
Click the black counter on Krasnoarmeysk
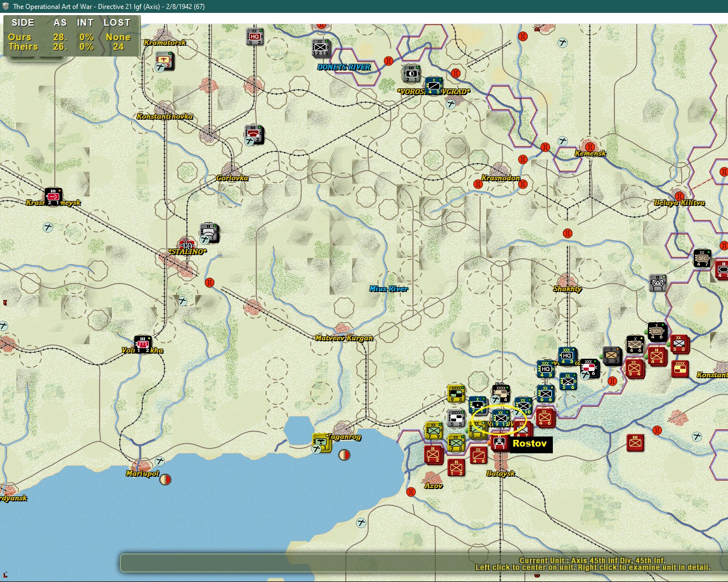[x=53, y=196]
